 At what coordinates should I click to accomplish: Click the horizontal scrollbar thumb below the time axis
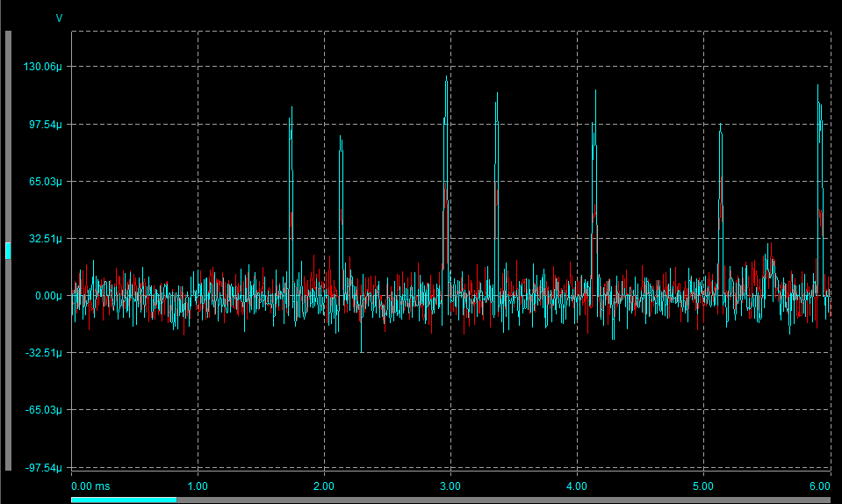(x=124, y=500)
